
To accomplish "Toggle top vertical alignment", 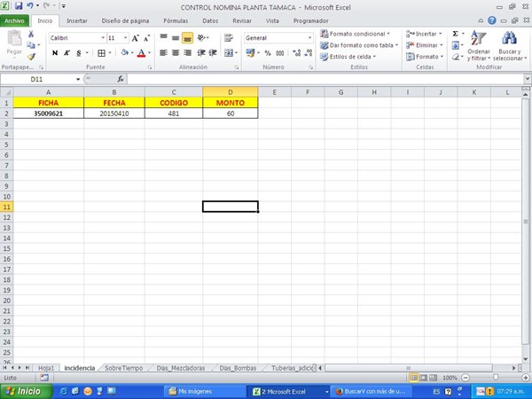I will coord(163,37).
